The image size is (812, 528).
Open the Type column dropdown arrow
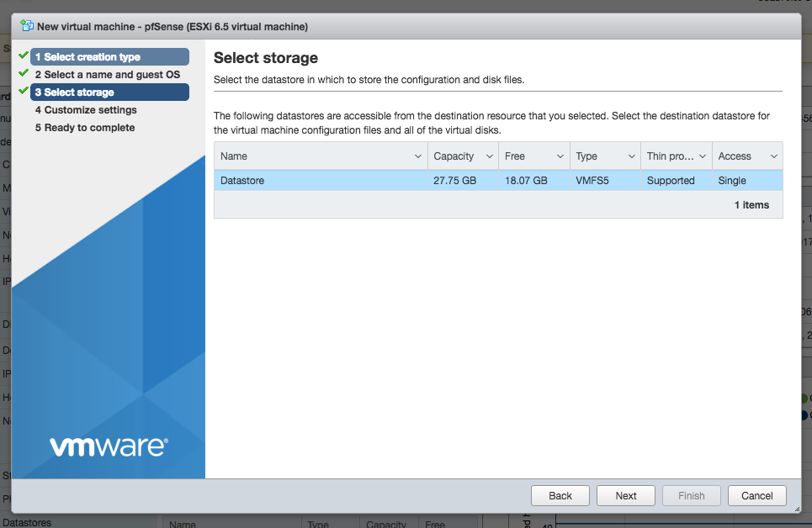(x=631, y=156)
